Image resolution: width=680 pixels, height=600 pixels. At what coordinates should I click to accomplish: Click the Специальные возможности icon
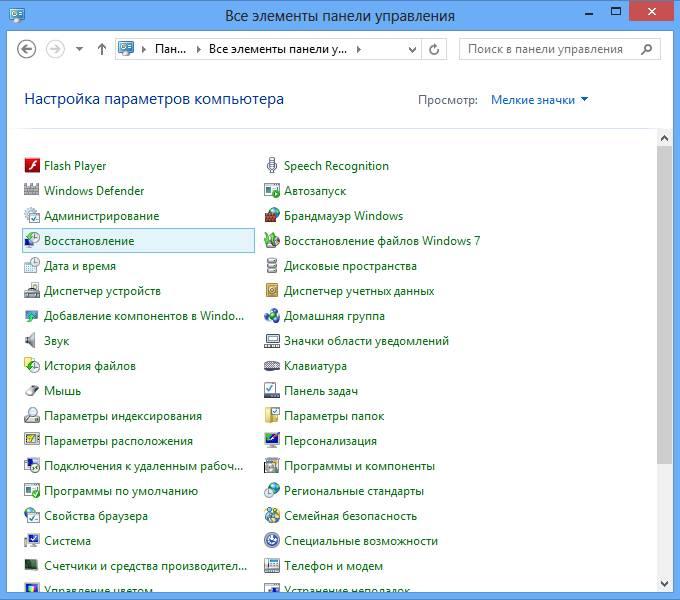pyautogui.click(x=272, y=540)
